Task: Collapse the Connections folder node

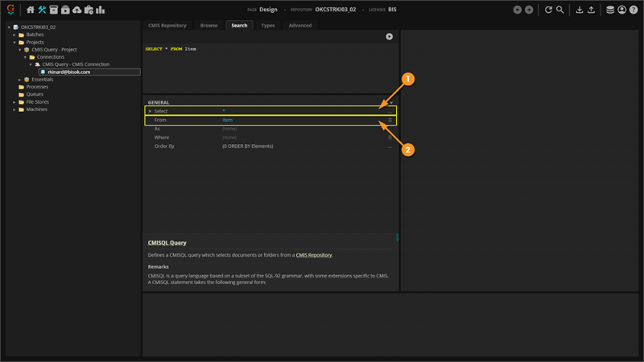Action: click(26, 57)
